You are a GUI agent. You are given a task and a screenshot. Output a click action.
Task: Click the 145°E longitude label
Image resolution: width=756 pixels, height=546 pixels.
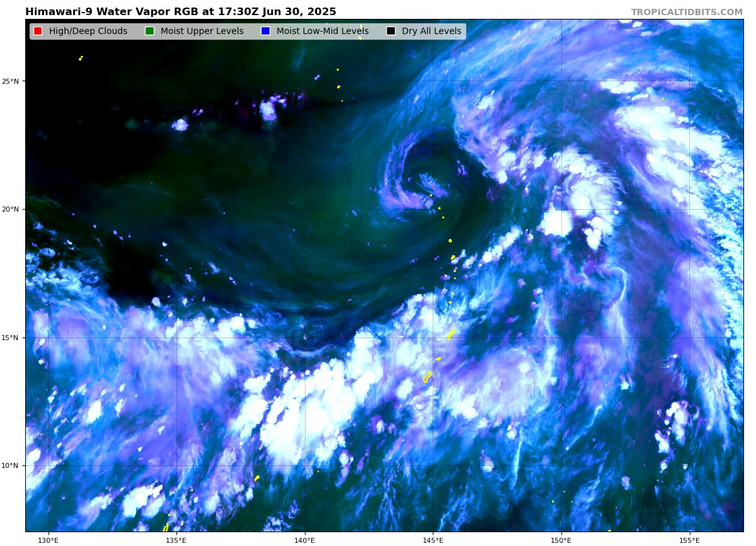[433, 540]
